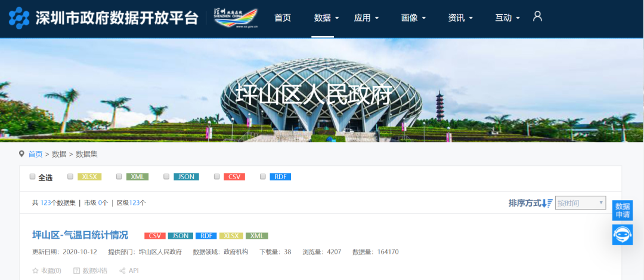This screenshot has width=644, height=280.
Task: Tick the JSON format checkbox
Action: pos(166,177)
